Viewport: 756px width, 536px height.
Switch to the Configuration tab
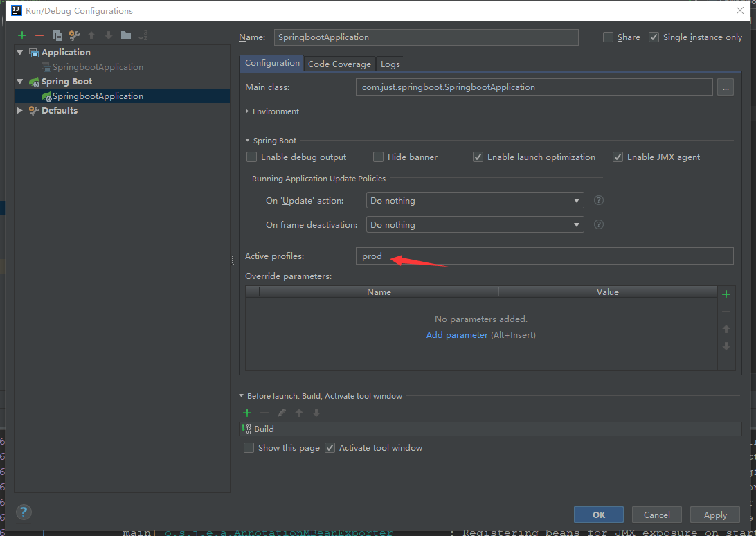point(272,63)
